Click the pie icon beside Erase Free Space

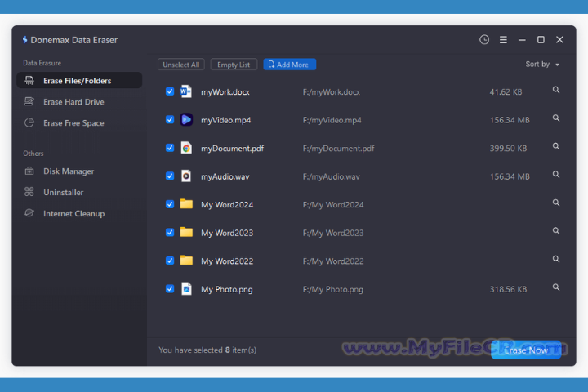point(29,122)
